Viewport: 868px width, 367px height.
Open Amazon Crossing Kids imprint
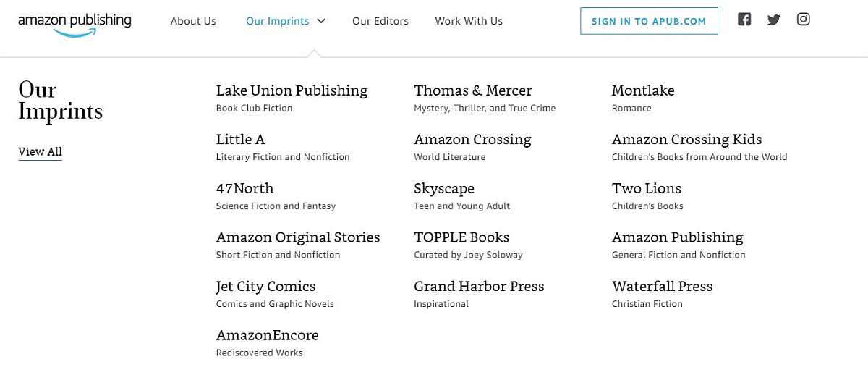tap(687, 139)
